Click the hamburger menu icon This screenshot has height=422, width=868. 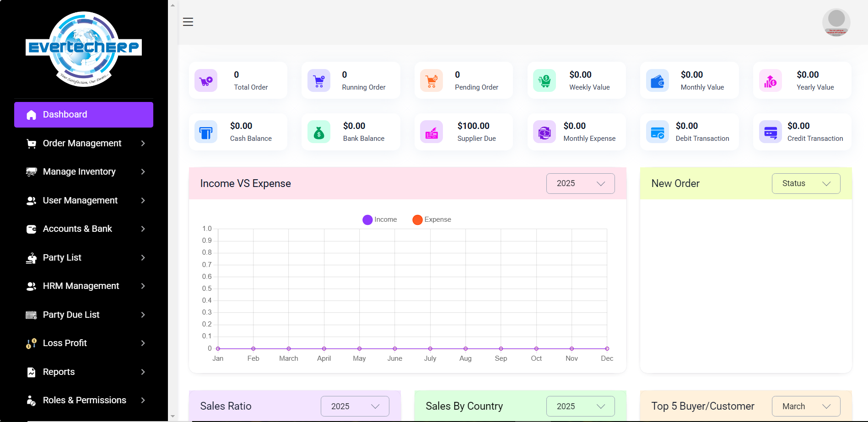tap(188, 22)
